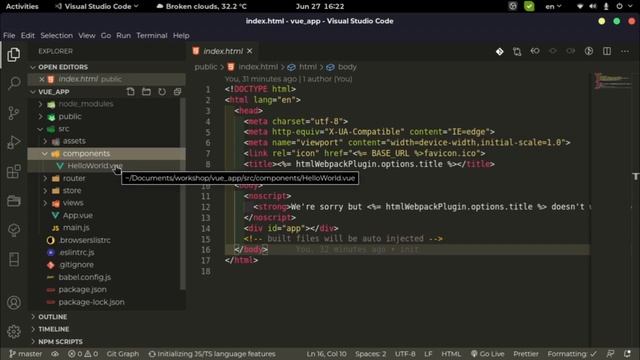Click the master branch indicator in status bar
640x360 pixels.
(x=25, y=354)
